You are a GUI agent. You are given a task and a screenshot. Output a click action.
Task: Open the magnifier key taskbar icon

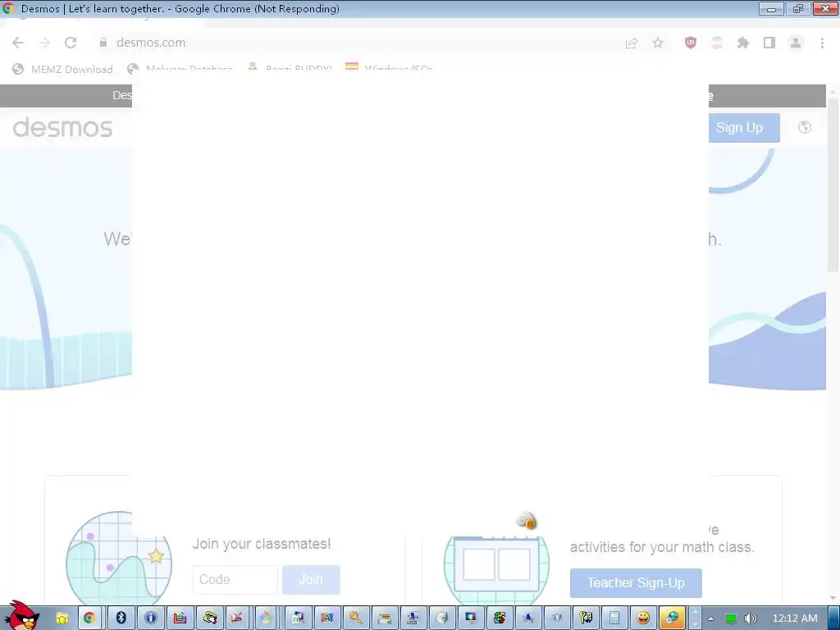tap(356, 619)
